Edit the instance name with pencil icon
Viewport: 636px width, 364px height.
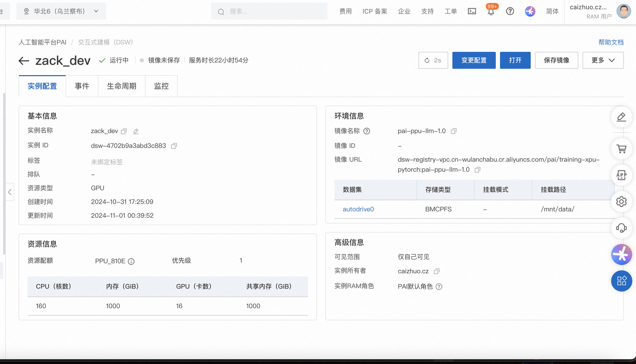pos(136,131)
